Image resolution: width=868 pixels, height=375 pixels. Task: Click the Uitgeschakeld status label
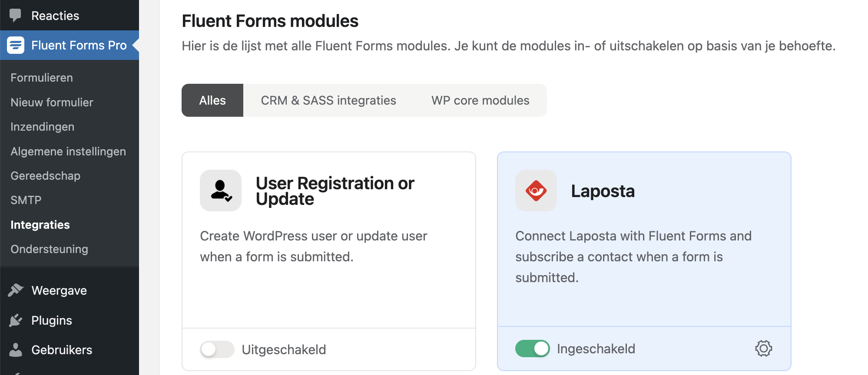coord(284,349)
